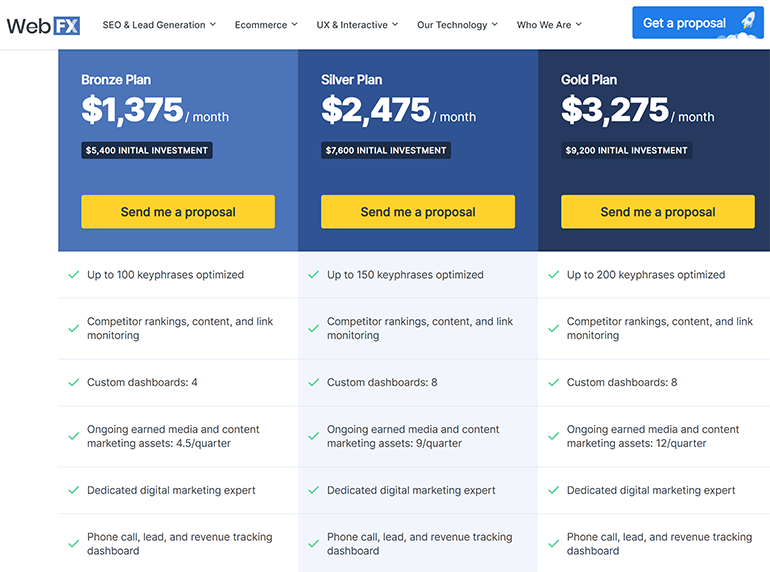Expand the UX & Interactive menu
The image size is (770, 572).
[357, 25]
